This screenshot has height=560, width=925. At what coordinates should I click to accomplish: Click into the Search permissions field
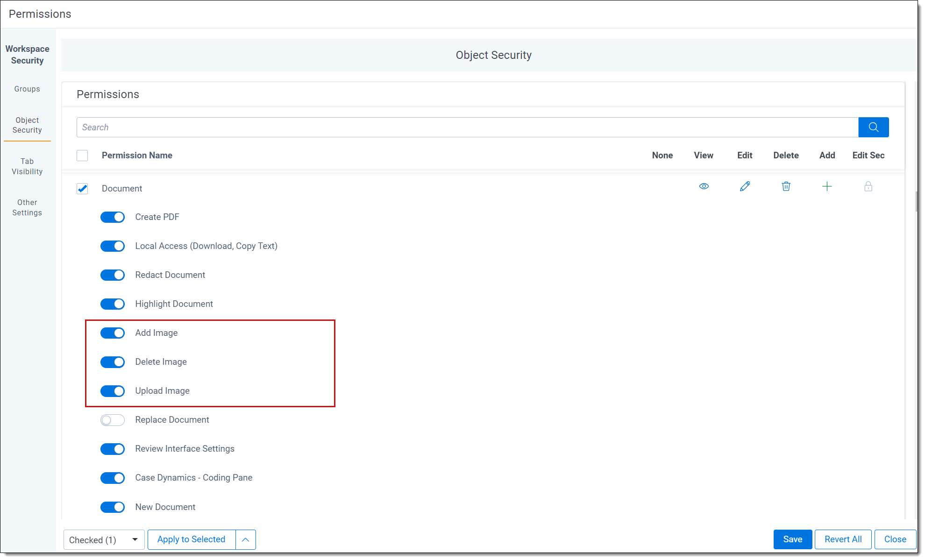coord(467,127)
